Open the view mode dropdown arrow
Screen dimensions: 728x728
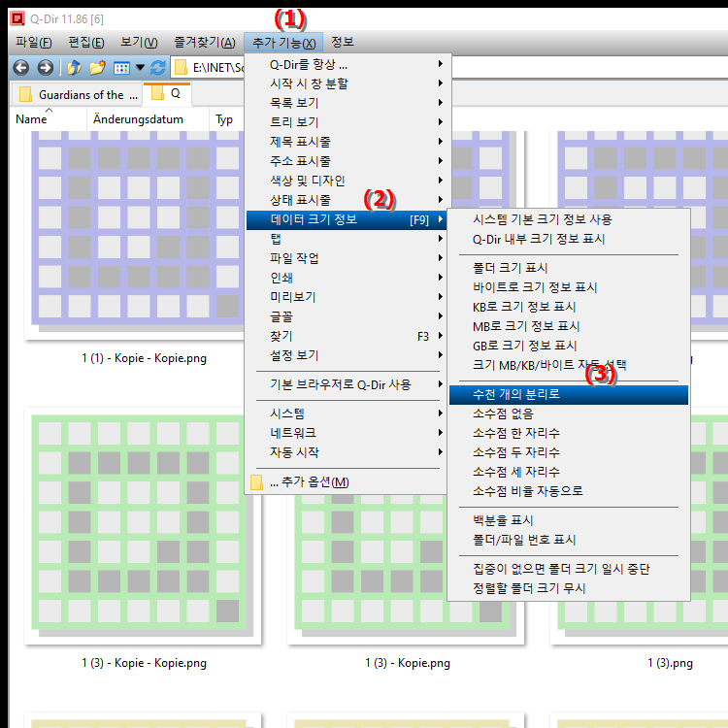click(x=140, y=68)
